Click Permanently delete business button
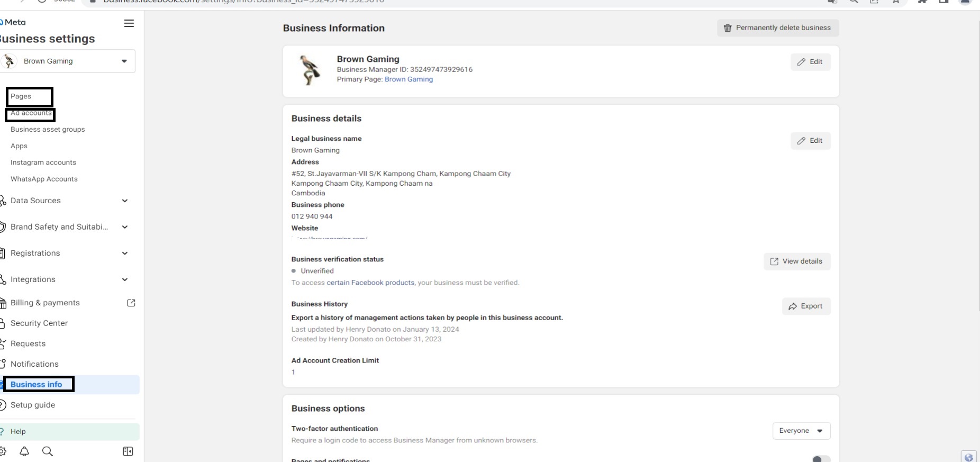The image size is (980, 462). click(x=778, y=28)
